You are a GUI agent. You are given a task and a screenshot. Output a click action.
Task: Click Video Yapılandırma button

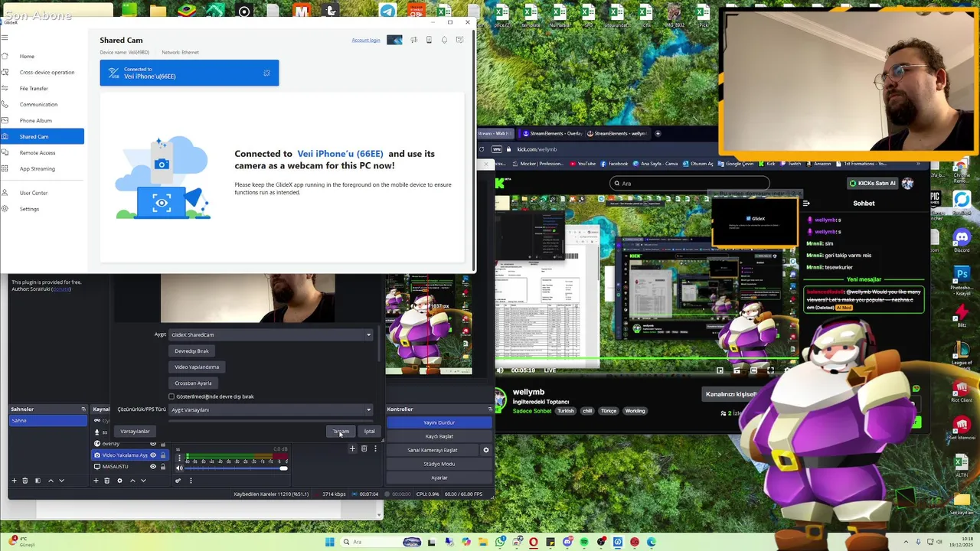pyautogui.click(x=197, y=367)
